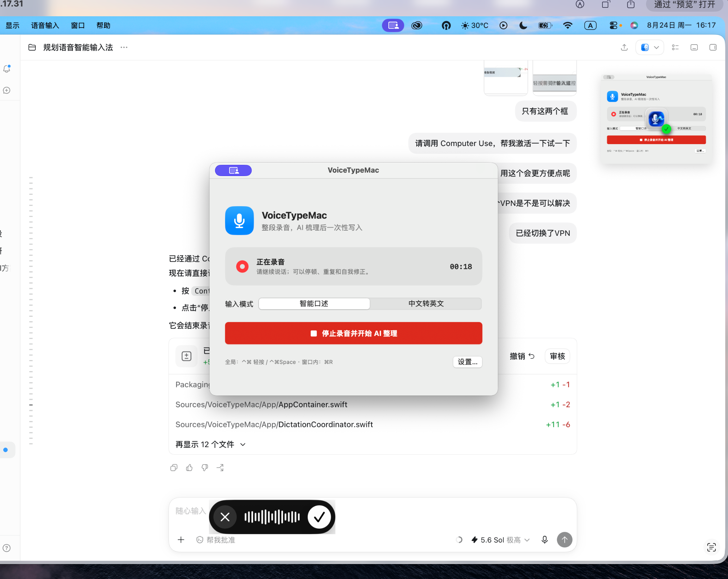Click the new chat plus-circle sidebar icon
This screenshot has width=728, height=579.
pyautogui.click(x=7, y=90)
